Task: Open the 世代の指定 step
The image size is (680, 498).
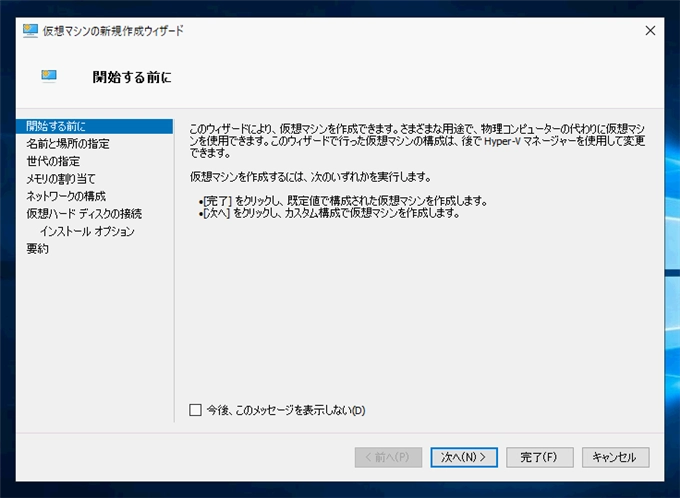Action: click(x=53, y=161)
